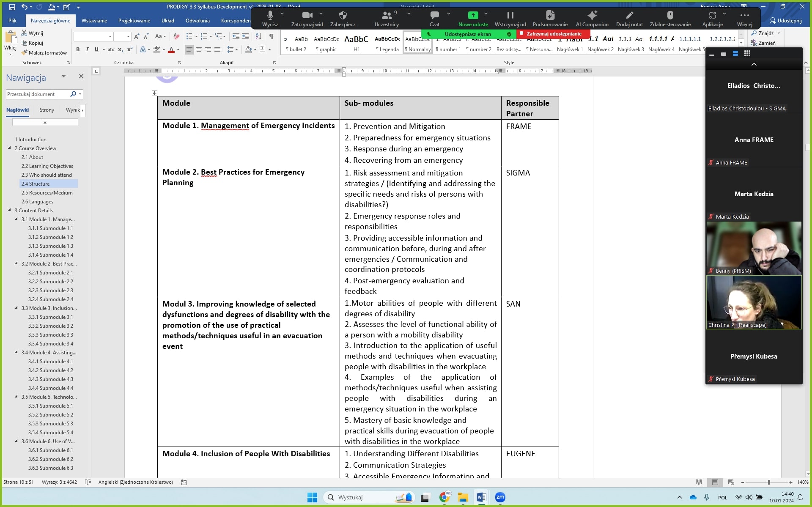812x507 pixels.
Task: Justify the paragraph text
Action: 217,49
